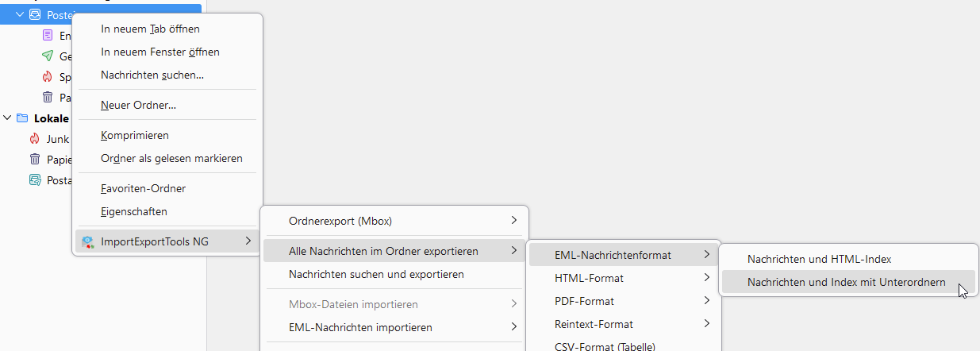Viewport: 980px width, 351px height.
Task: Click the trash icon under the account
Action: pos(48,98)
